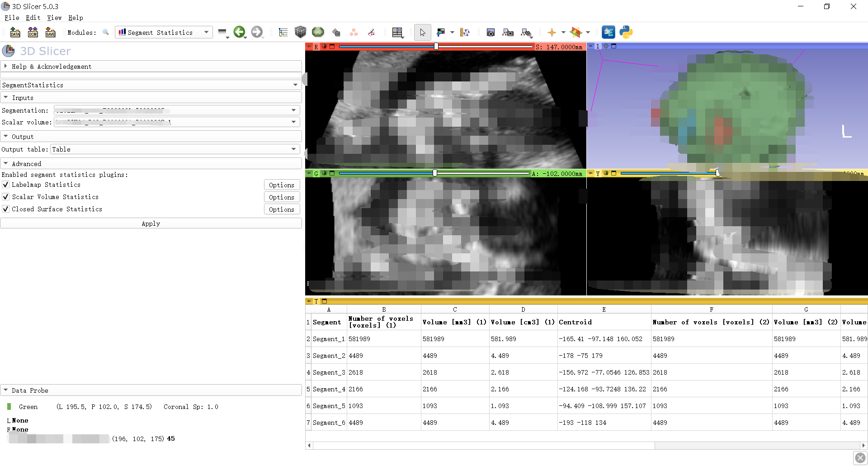Go back to previous module arrow

point(239,32)
